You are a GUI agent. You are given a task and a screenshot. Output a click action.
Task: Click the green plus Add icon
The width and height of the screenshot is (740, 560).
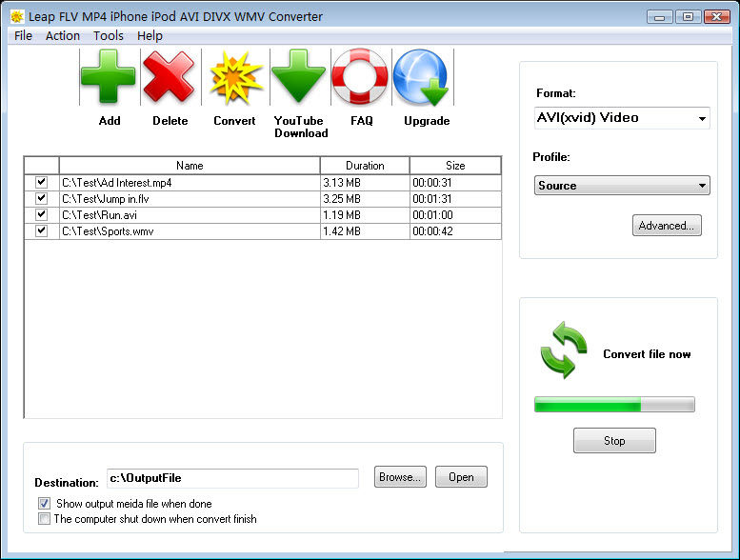(x=109, y=78)
